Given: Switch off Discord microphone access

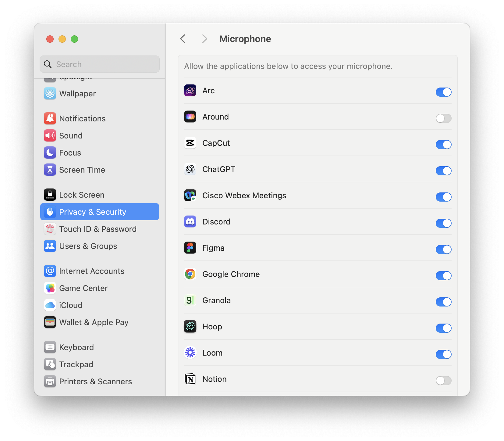Looking at the screenshot, I should (443, 223).
